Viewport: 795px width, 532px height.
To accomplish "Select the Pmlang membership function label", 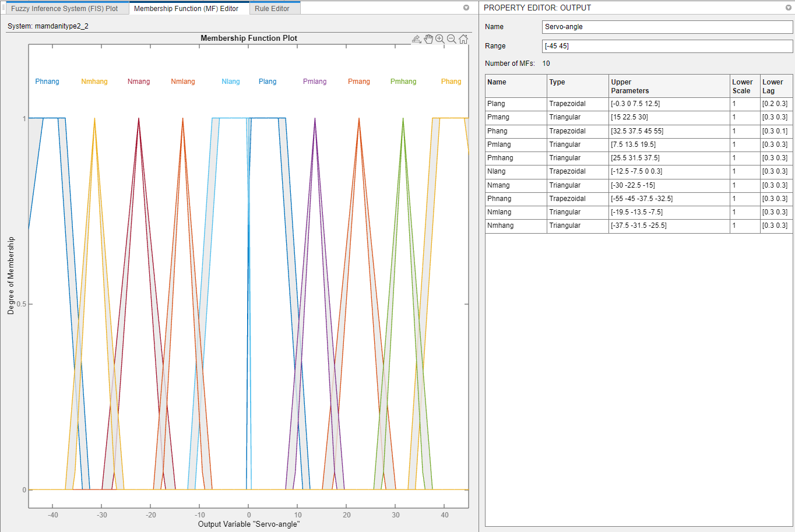I will [315, 82].
